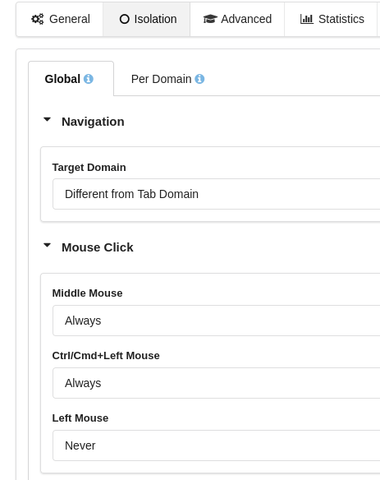Switch to the General tab

point(60,19)
